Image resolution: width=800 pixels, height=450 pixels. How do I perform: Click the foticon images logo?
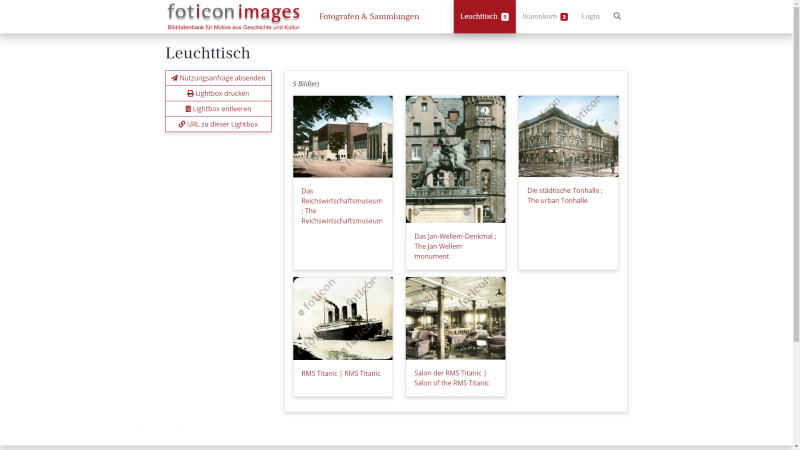234,17
